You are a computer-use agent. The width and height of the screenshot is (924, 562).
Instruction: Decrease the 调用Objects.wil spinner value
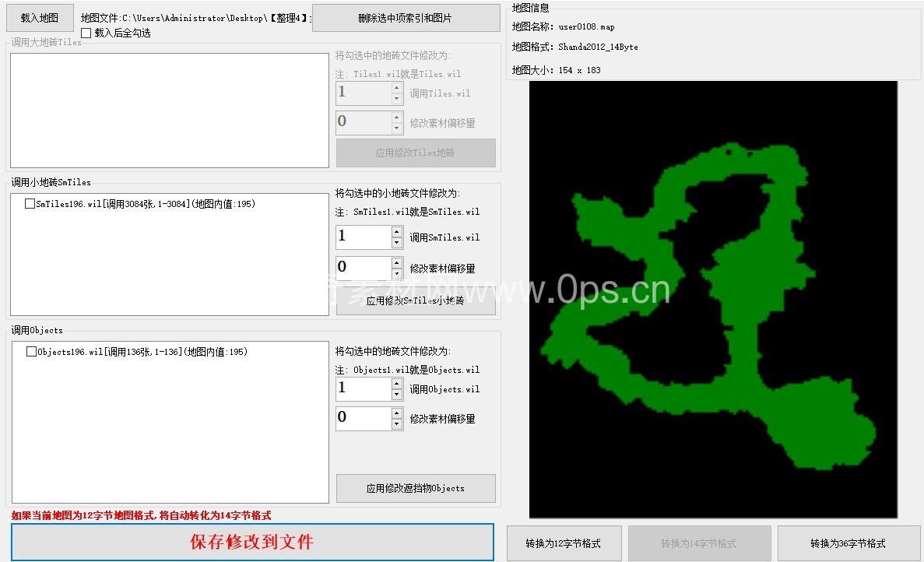[397, 395]
